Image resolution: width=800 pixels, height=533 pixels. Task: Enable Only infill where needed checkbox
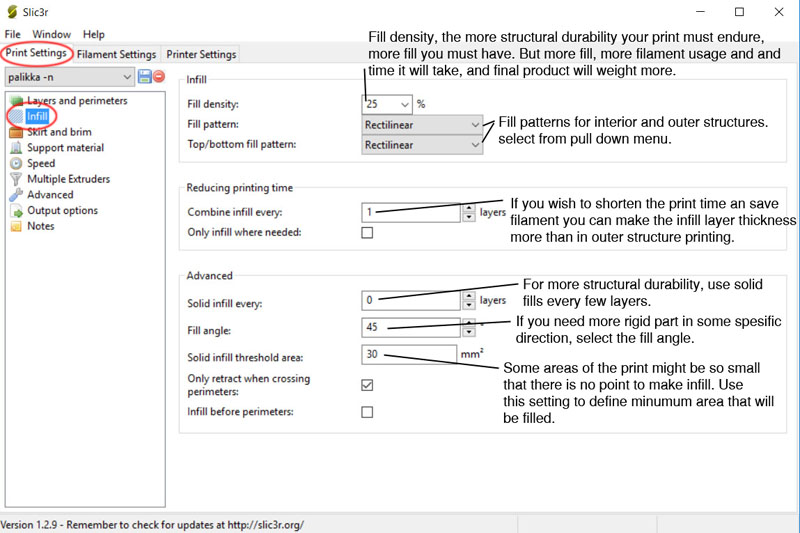[367, 233]
